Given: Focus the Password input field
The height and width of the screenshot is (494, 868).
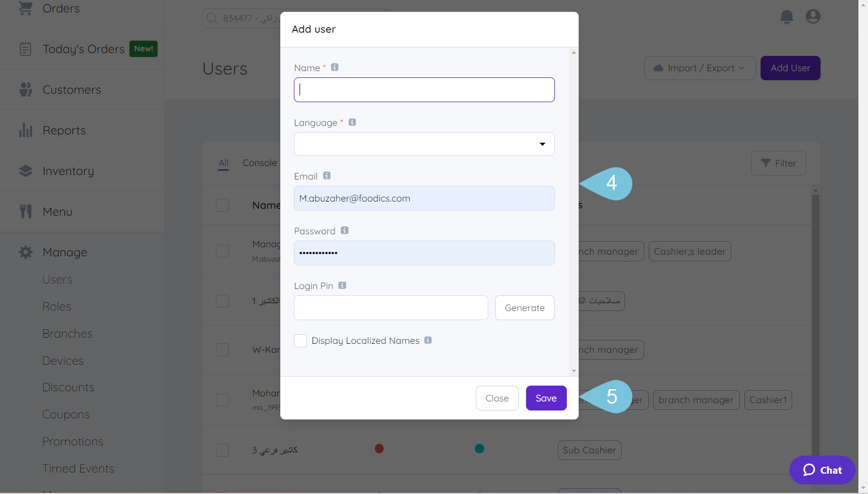Looking at the screenshot, I should (x=424, y=253).
